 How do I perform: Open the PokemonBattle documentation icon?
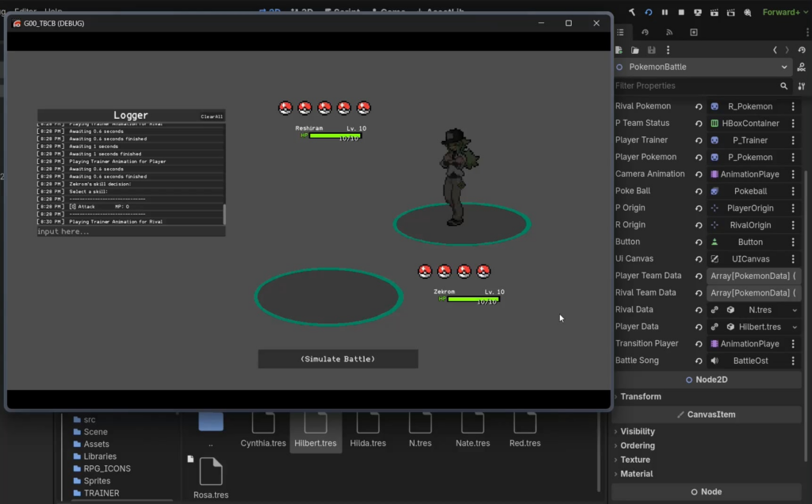coord(801,67)
